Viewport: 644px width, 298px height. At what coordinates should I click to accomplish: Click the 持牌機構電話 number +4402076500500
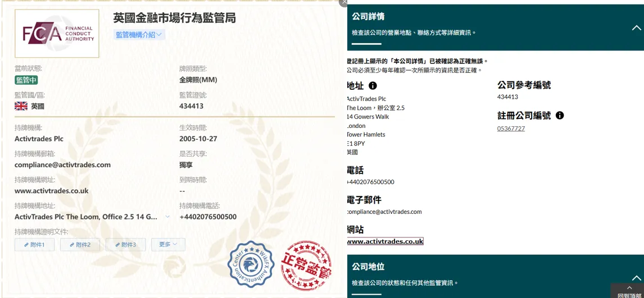[208, 217]
